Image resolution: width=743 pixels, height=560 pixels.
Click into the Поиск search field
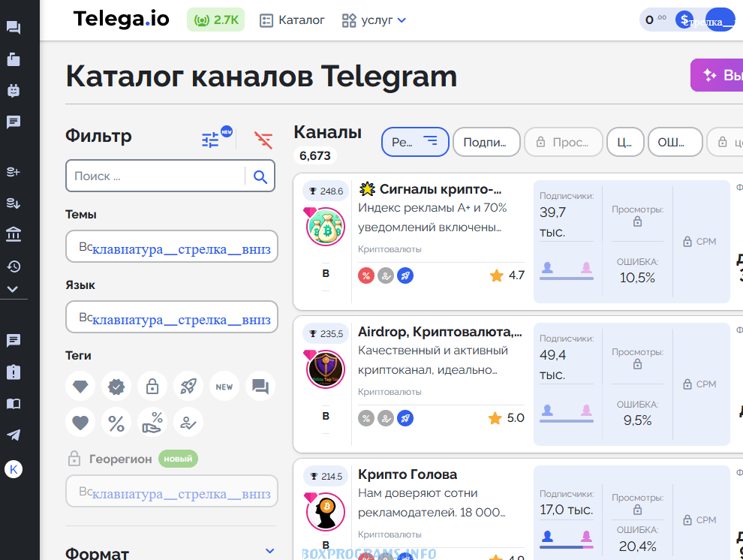pyautogui.click(x=155, y=176)
